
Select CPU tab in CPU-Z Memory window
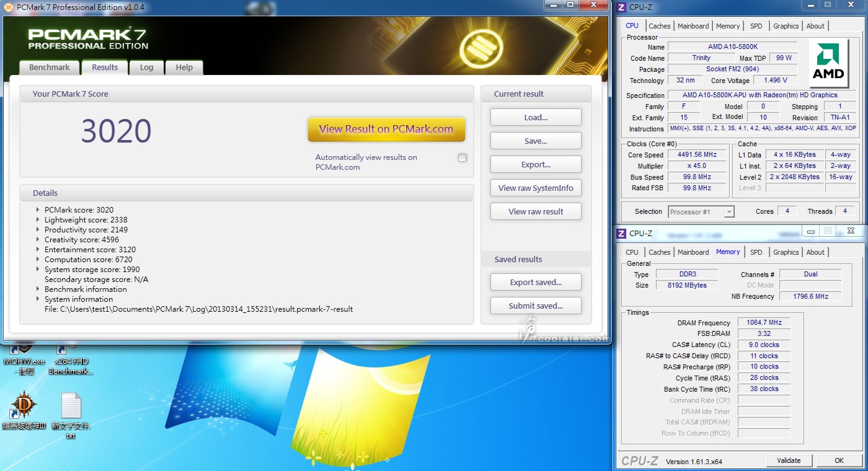point(632,252)
